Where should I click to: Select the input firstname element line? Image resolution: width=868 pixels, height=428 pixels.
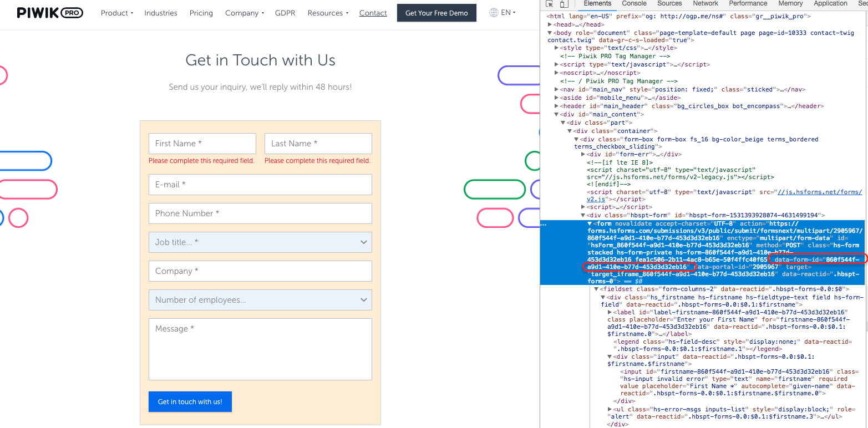(739, 383)
